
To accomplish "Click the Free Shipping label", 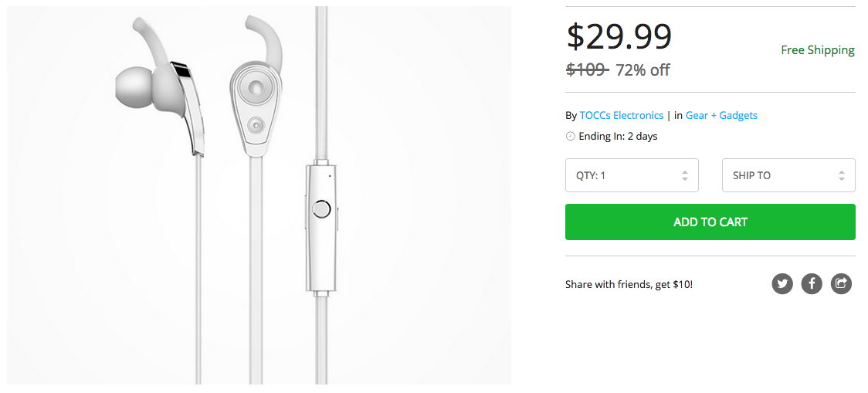I will (817, 50).
